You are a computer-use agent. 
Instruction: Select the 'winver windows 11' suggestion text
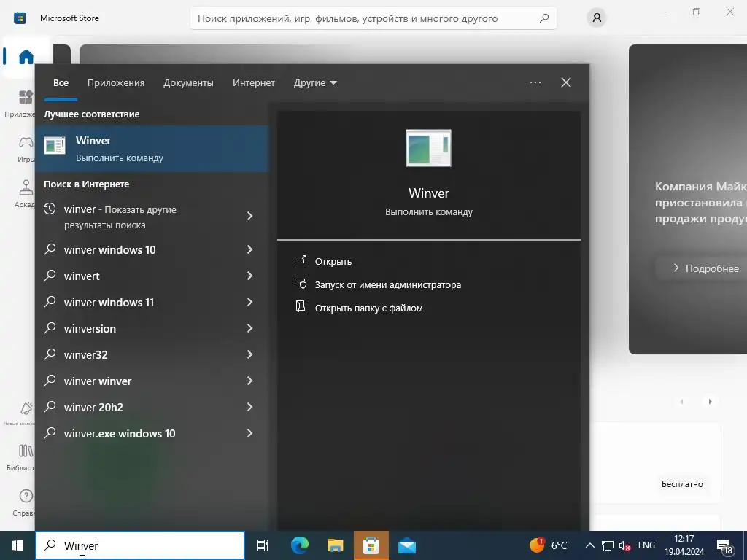109,303
